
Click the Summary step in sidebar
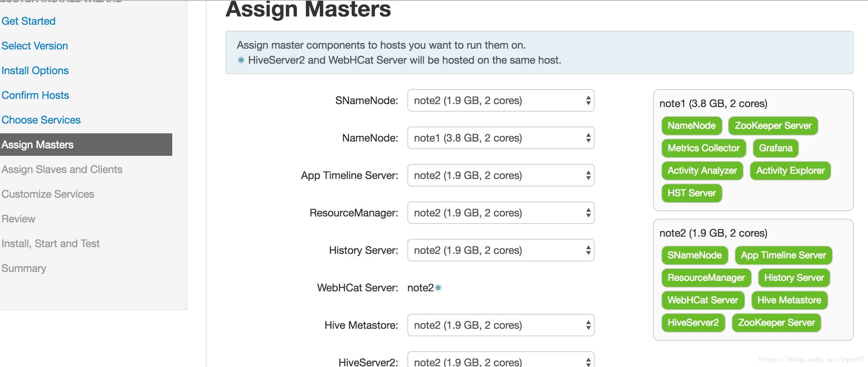tap(24, 268)
